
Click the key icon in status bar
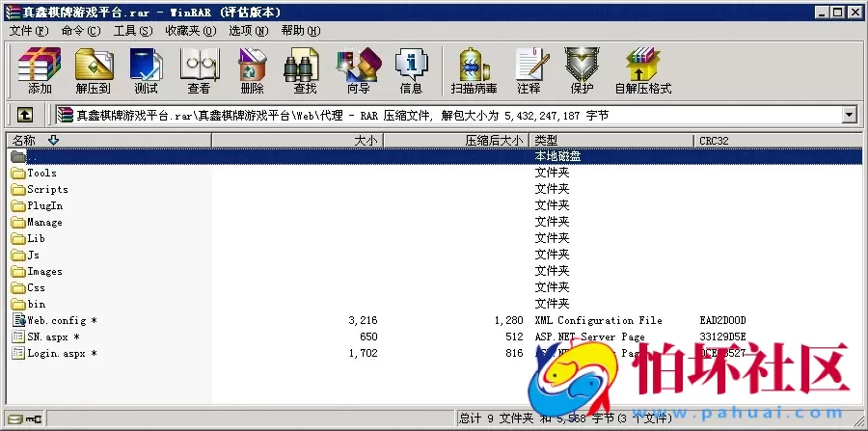pos(36,418)
